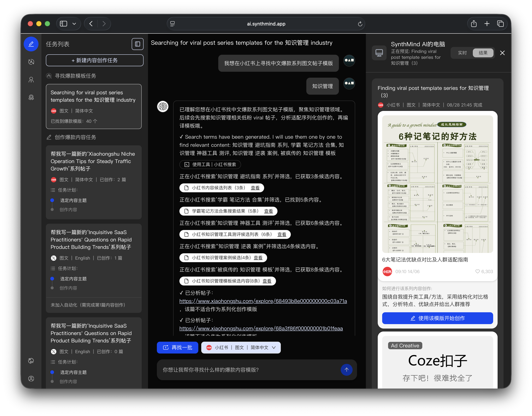Screen dimensions: 532x416
Task: View 小红书内容候选列表 (3条)
Action: (x=222, y=188)
